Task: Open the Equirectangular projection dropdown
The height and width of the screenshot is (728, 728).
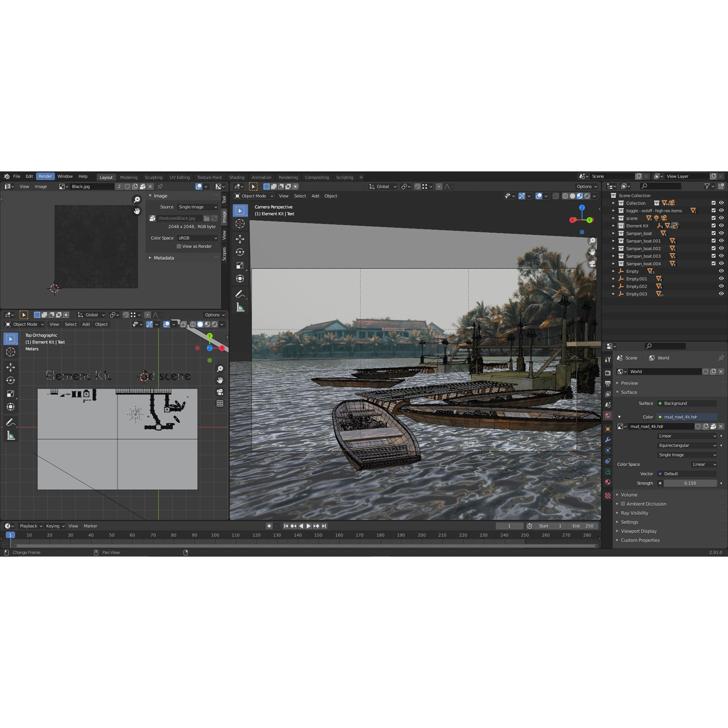Action: pos(687,446)
